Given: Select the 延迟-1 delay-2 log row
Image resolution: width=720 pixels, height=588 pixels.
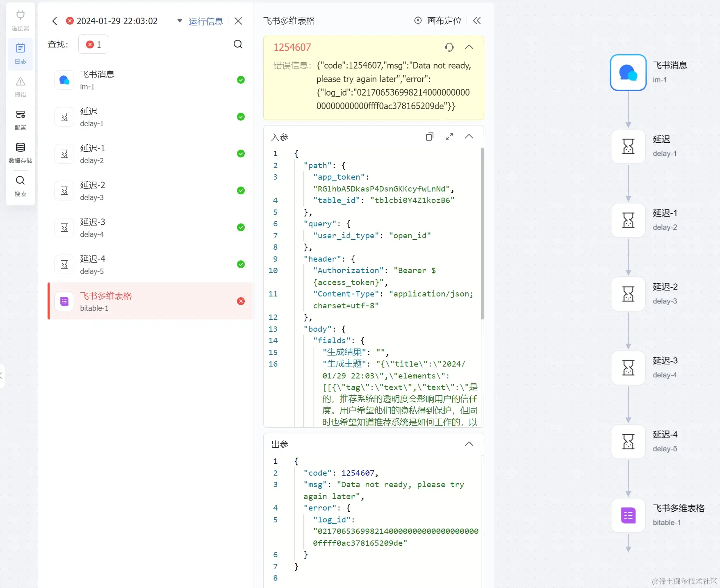Looking at the screenshot, I should point(150,154).
